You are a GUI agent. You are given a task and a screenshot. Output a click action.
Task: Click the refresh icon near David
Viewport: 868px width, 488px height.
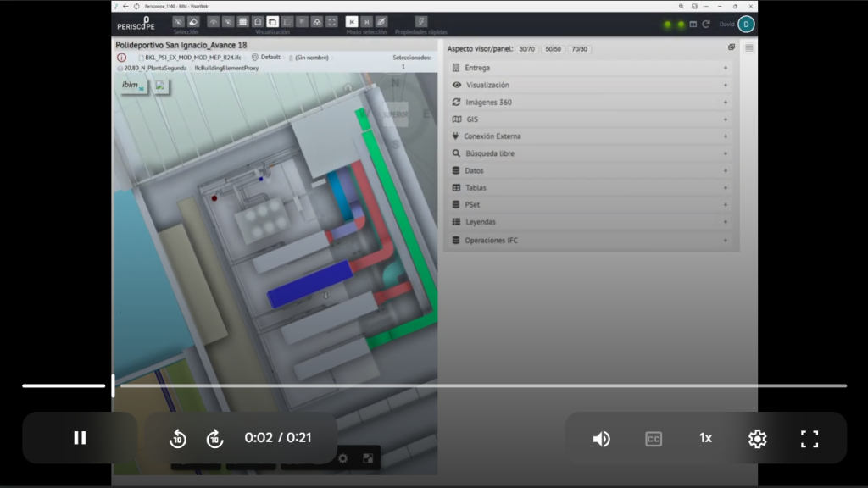pyautogui.click(x=706, y=25)
